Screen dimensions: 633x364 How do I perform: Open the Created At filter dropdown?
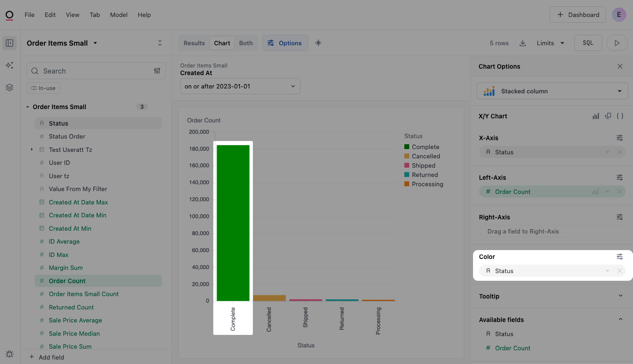pyautogui.click(x=240, y=86)
